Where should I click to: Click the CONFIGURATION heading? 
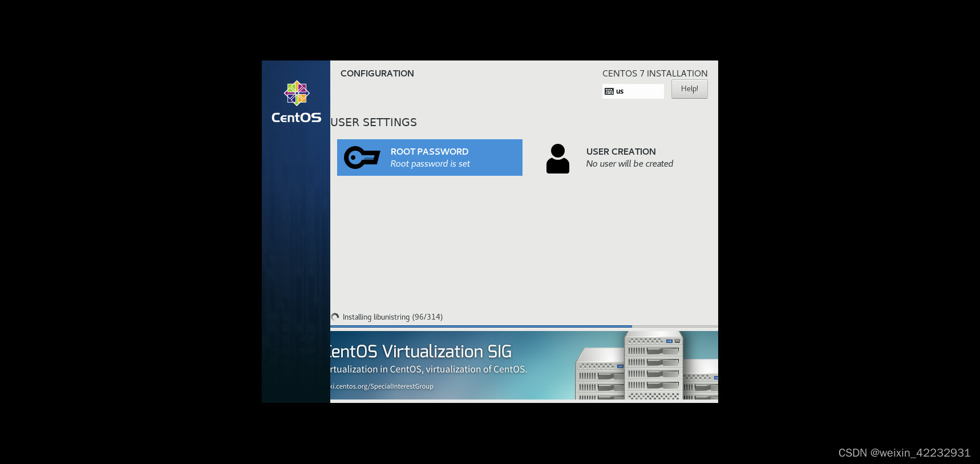[x=377, y=74]
